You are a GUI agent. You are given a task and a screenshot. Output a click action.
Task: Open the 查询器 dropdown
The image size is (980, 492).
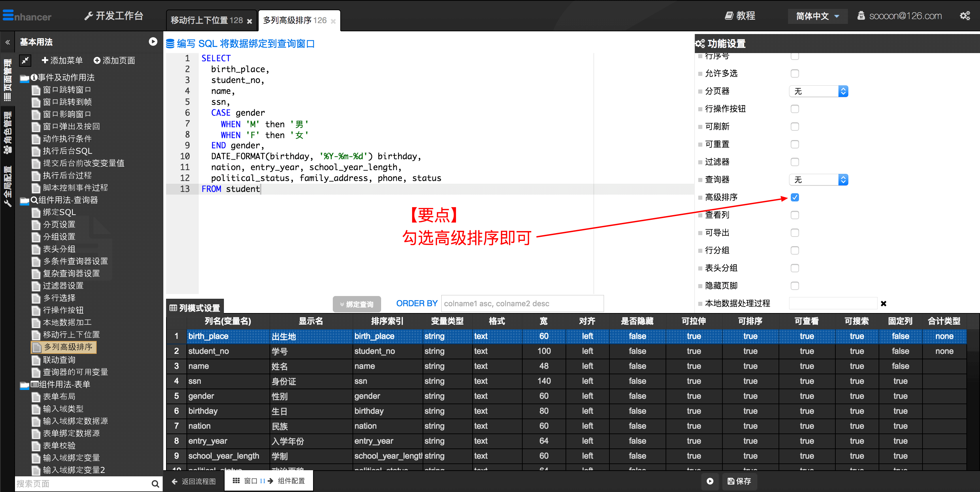pos(818,180)
